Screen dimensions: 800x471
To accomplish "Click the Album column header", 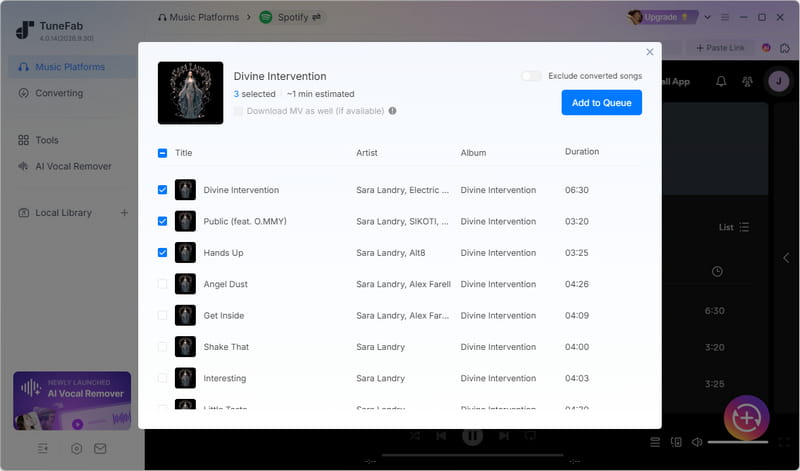I will 473,153.
